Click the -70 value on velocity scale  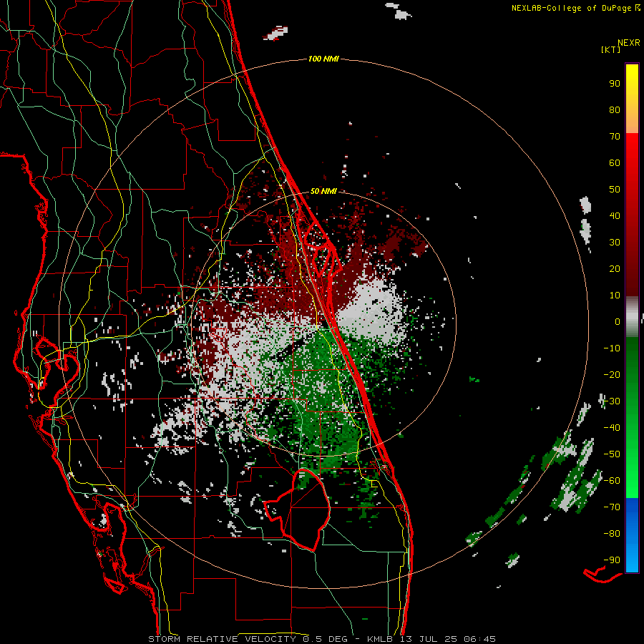pyautogui.click(x=612, y=507)
